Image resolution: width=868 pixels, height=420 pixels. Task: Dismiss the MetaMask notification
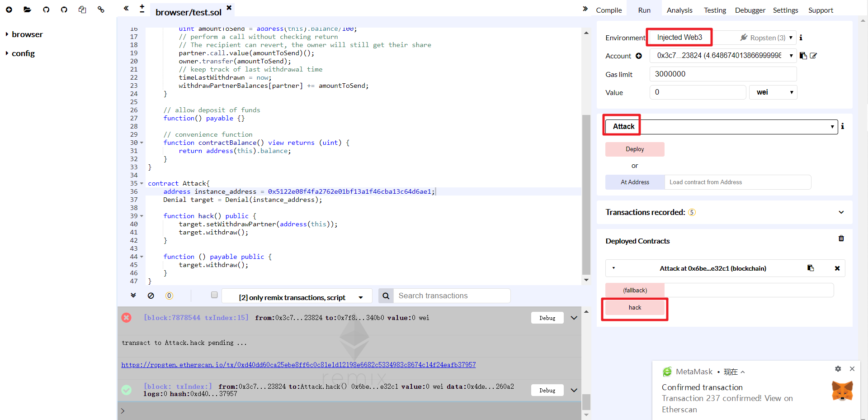852,369
